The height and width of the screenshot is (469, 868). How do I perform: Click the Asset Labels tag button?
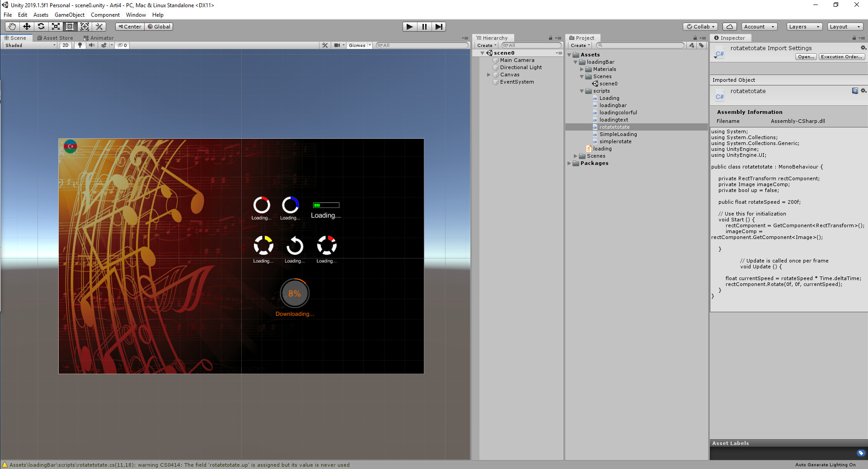[860, 453]
